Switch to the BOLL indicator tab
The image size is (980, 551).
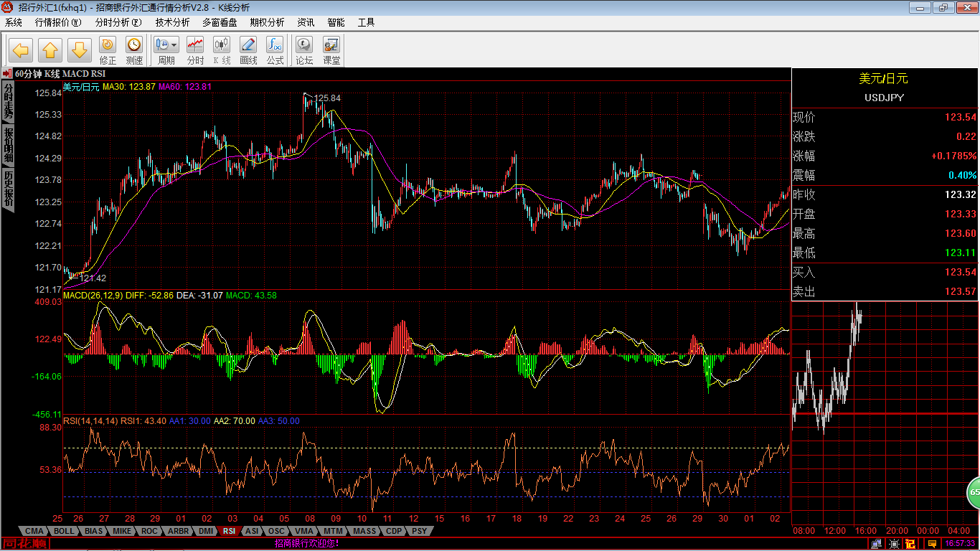(x=64, y=531)
